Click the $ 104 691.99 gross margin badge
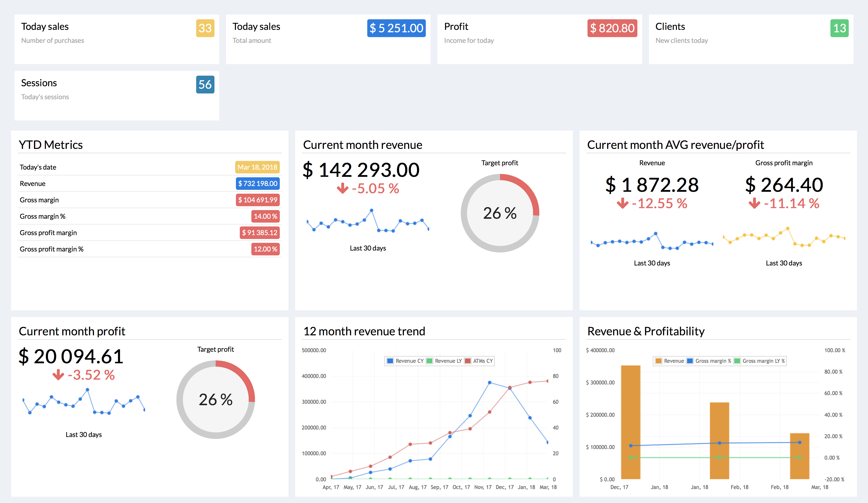 (258, 200)
